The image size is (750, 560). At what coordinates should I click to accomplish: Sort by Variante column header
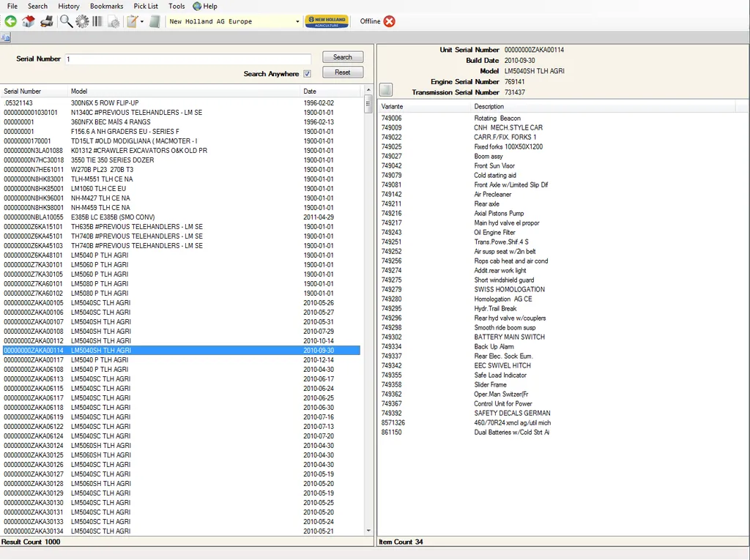coord(425,106)
